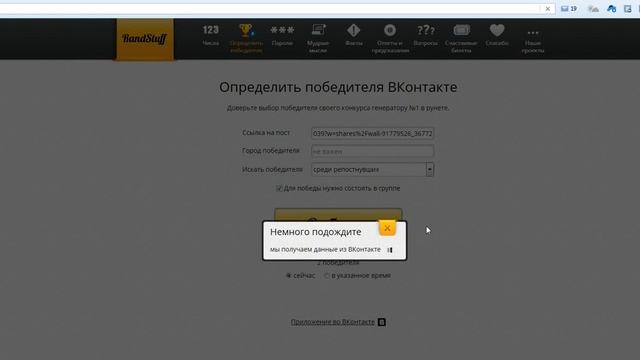Expand the Искать победителя dropdown
The height and width of the screenshot is (360, 640).
tap(429, 169)
